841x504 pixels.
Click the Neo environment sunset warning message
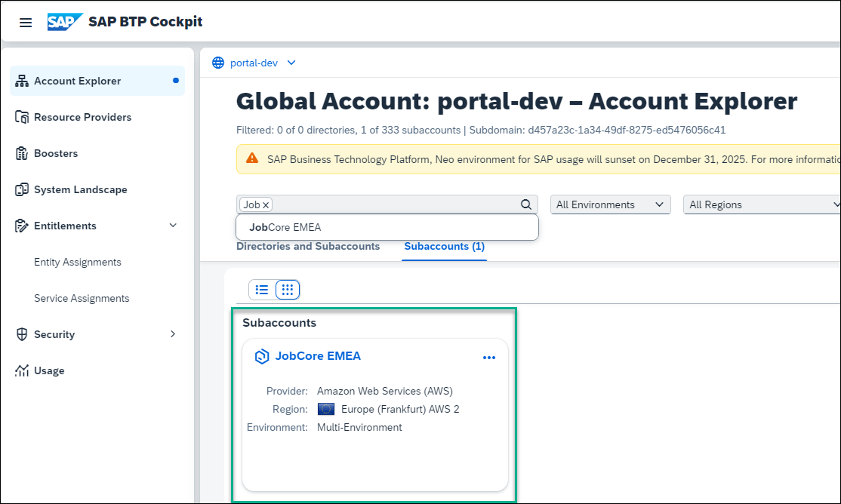click(x=553, y=159)
